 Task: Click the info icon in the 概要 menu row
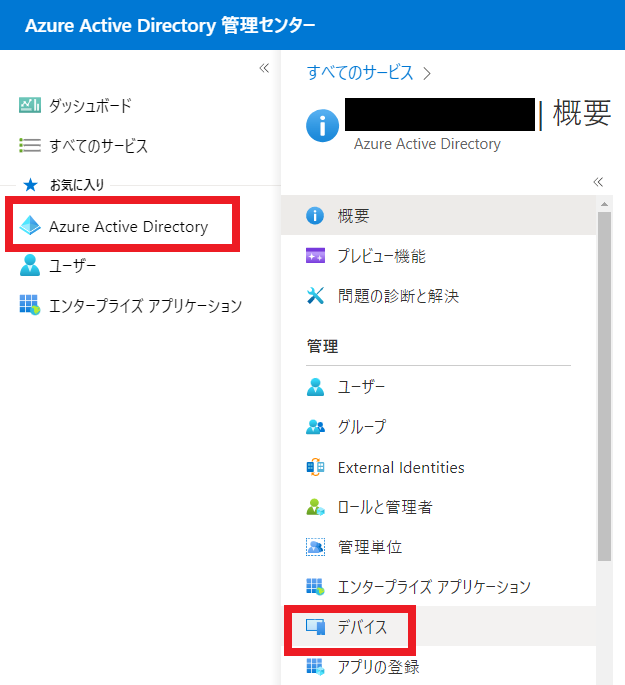[x=315, y=215]
